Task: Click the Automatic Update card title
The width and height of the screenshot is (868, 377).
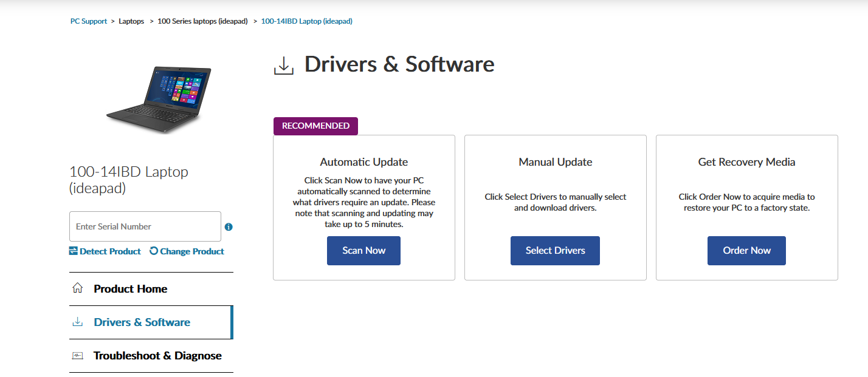Action: [364, 162]
